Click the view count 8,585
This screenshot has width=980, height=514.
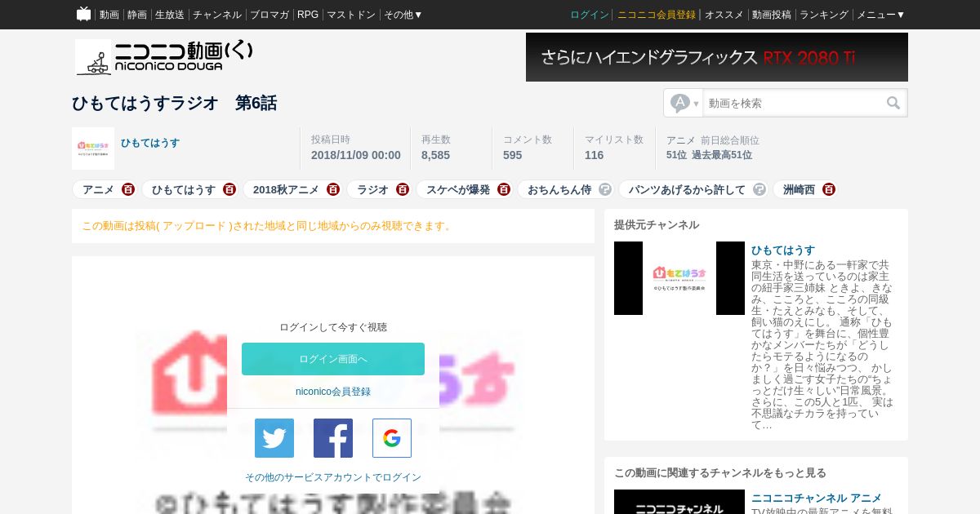tap(435, 155)
